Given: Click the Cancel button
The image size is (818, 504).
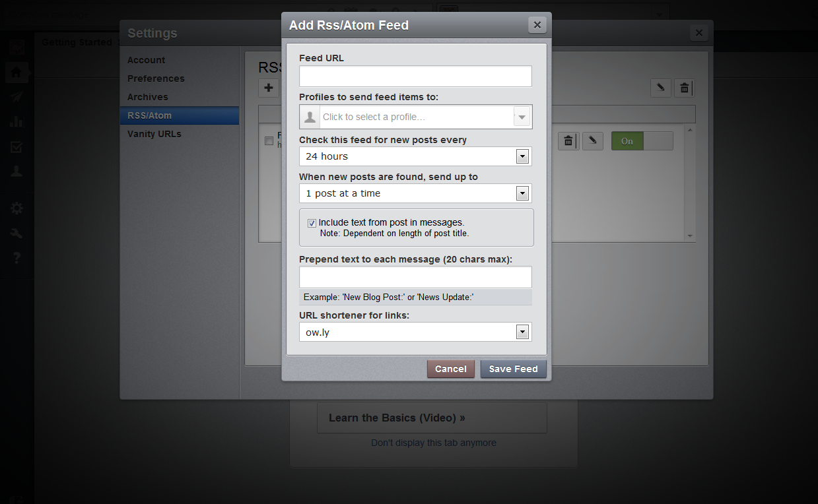Looking at the screenshot, I should click(x=451, y=369).
